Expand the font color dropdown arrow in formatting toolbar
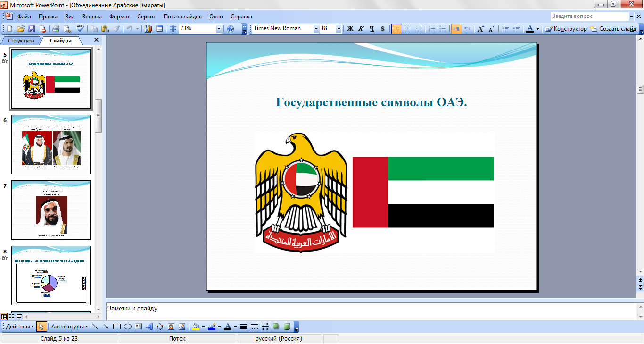The image size is (644, 344). click(x=538, y=29)
